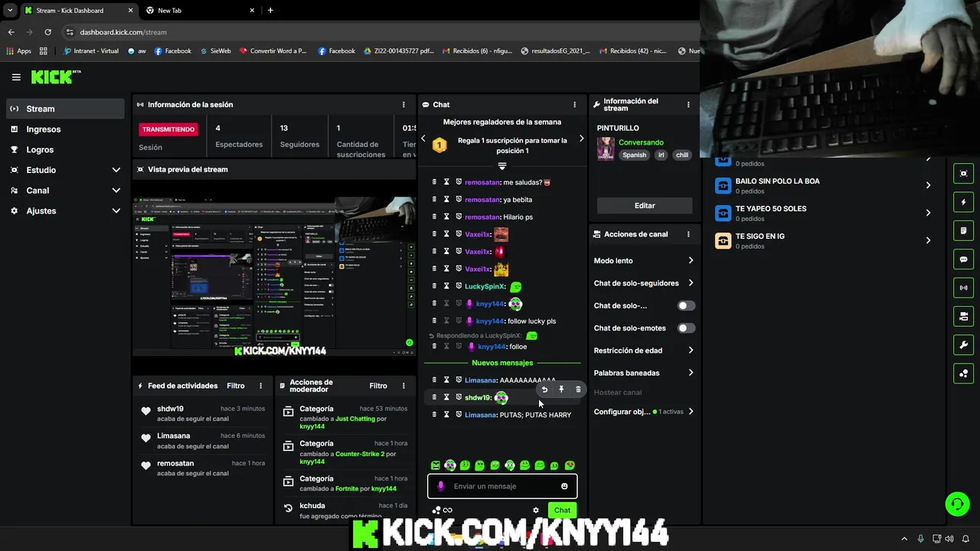Delete shdw19 message with hover trash icon
The image size is (980, 551).
[578, 390]
